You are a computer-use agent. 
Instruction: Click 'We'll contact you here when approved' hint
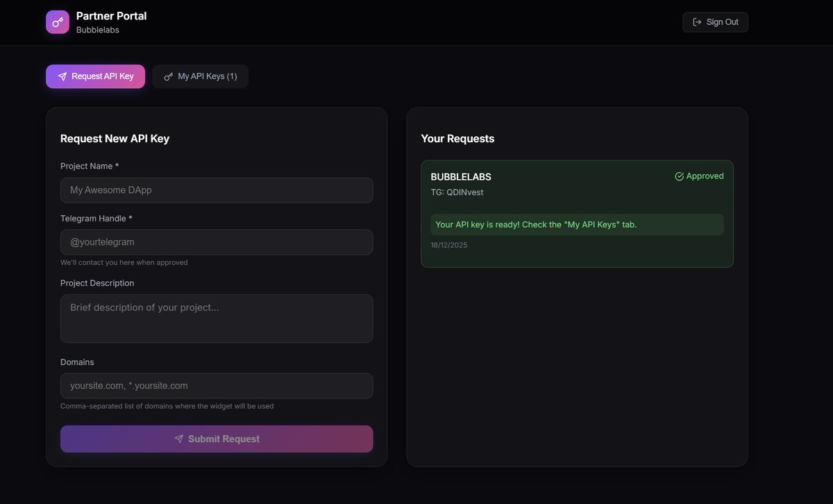124,262
